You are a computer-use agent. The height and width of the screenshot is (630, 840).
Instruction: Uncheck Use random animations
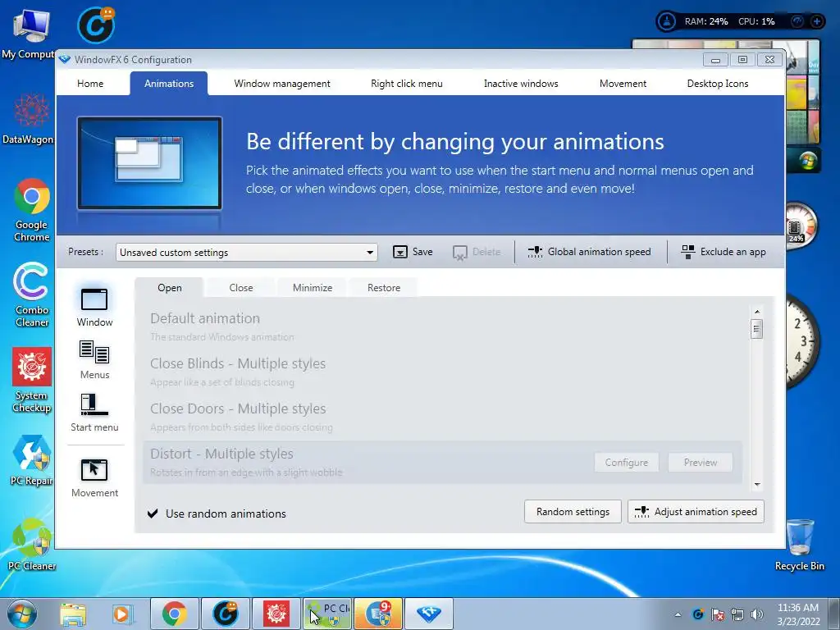[x=153, y=514]
